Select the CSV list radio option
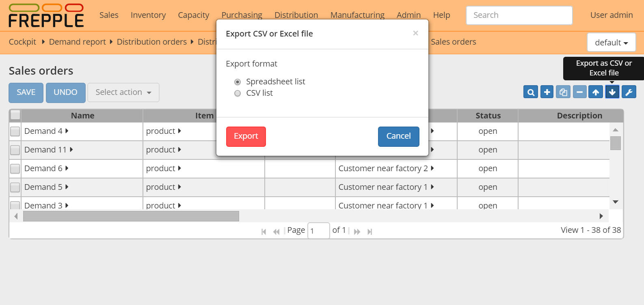644x305 pixels. (238, 93)
